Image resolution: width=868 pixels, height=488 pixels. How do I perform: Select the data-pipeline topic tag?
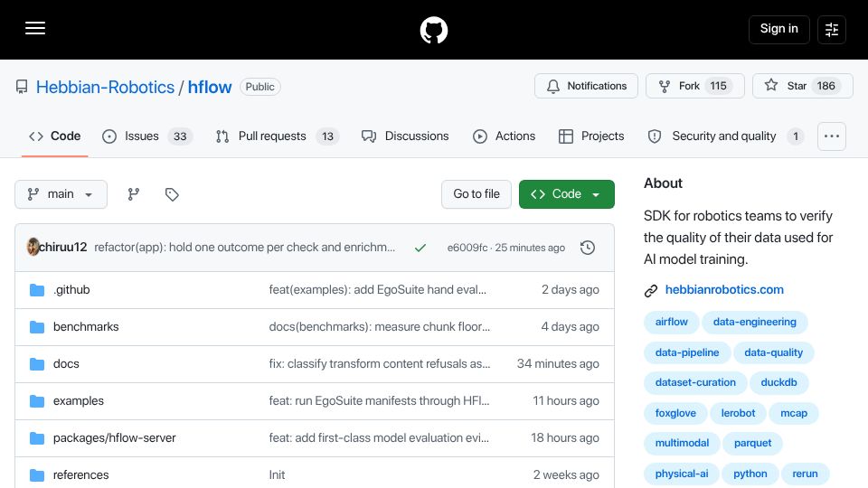[x=687, y=353]
